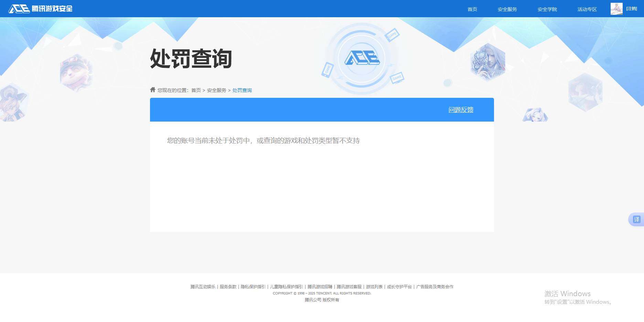This screenshot has width=644, height=322.
Task: Open the 首页 navigation menu item
Action: click(472, 9)
